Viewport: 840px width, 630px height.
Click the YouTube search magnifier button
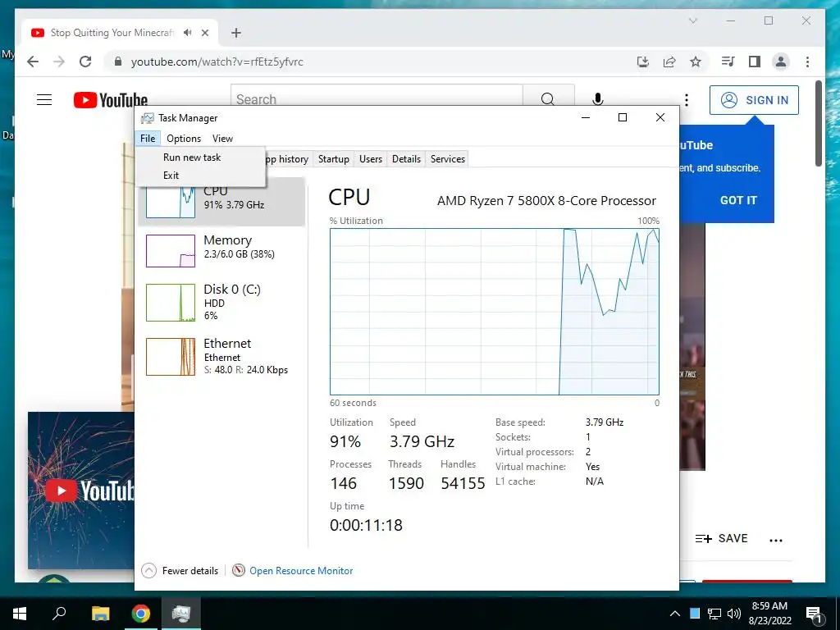[x=548, y=98]
